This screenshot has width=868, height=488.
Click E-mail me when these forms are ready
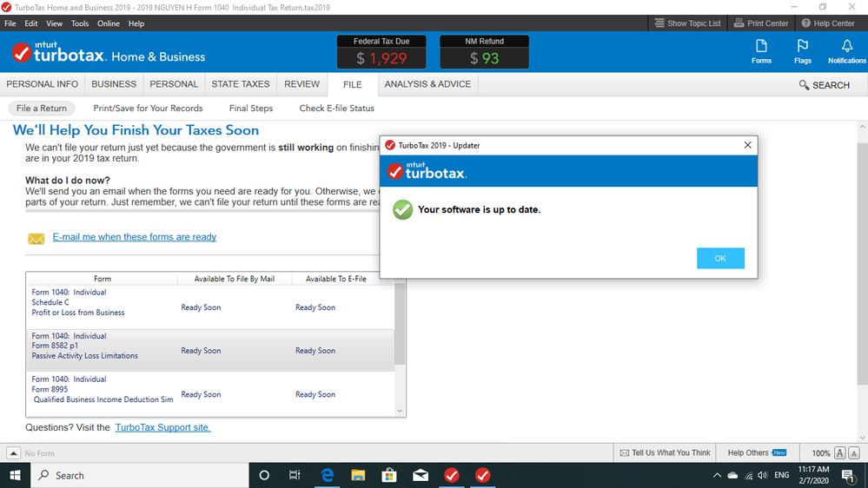pyautogui.click(x=135, y=237)
